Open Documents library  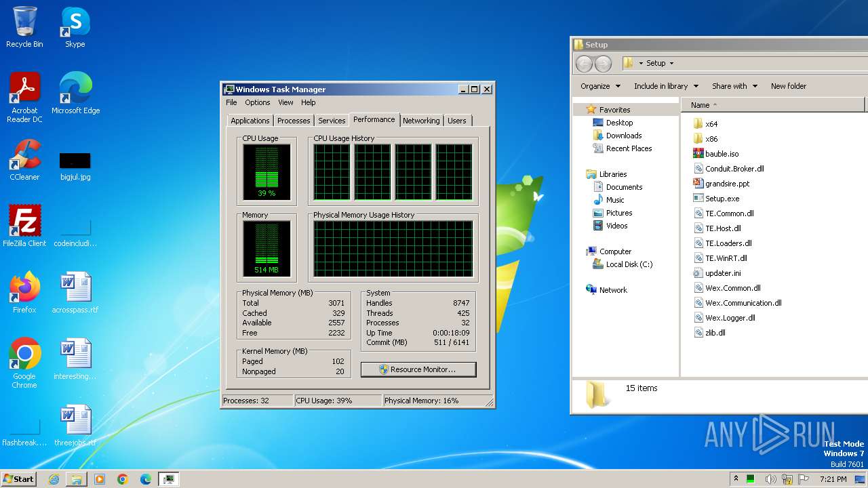click(617, 187)
